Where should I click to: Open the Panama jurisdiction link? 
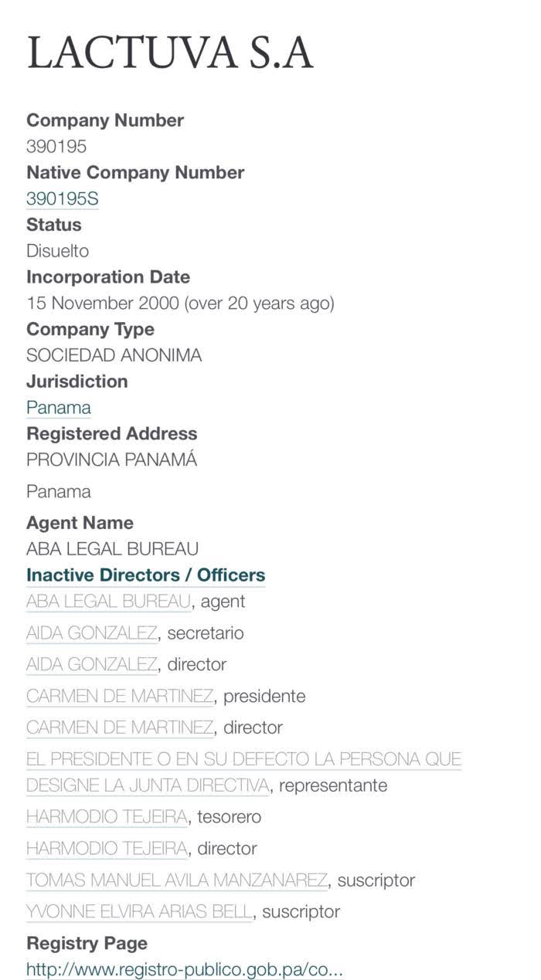(x=59, y=407)
